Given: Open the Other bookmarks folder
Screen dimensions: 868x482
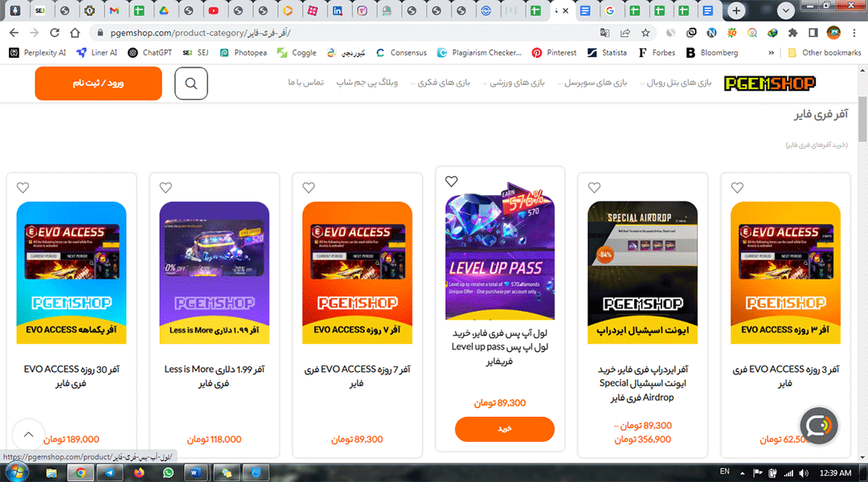Looking at the screenshot, I should coord(825,52).
